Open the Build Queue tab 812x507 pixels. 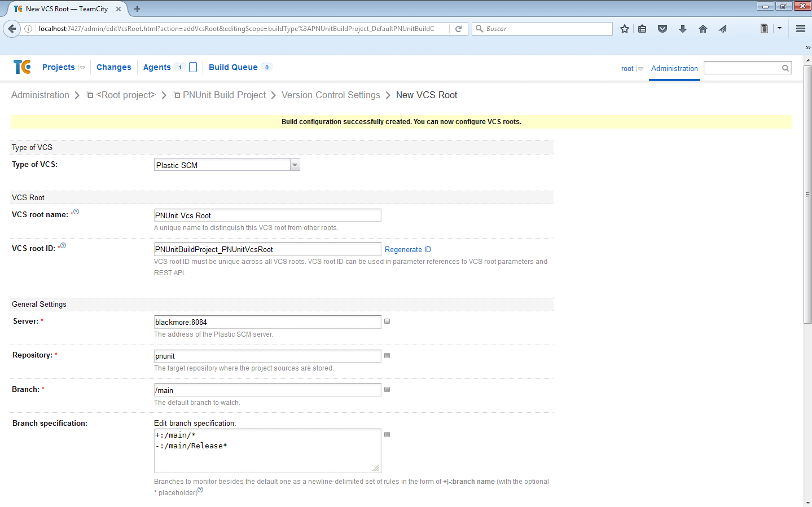pyautogui.click(x=233, y=67)
